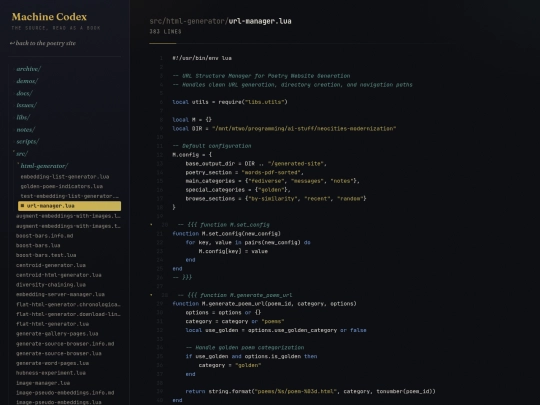
Task: Collapse the src/ folder
Action: point(22,154)
